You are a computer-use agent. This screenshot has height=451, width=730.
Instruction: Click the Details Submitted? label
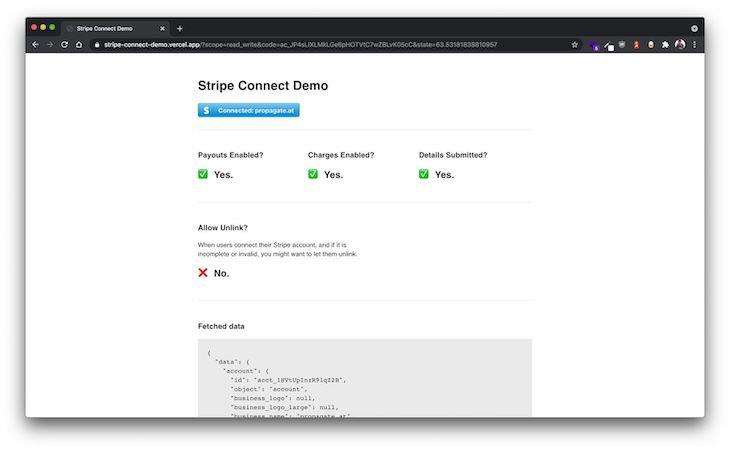pyautogui.click(x=453, y=155)
